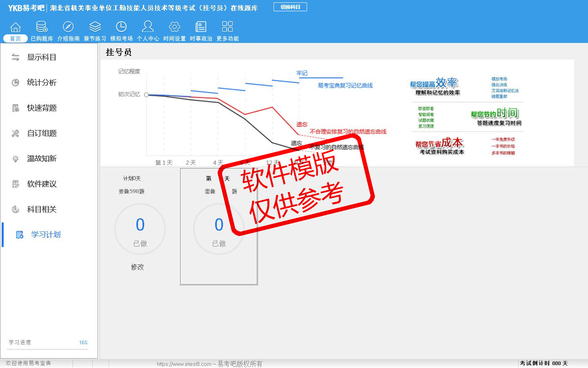Click the 学习计划 calendar icon

20,235
